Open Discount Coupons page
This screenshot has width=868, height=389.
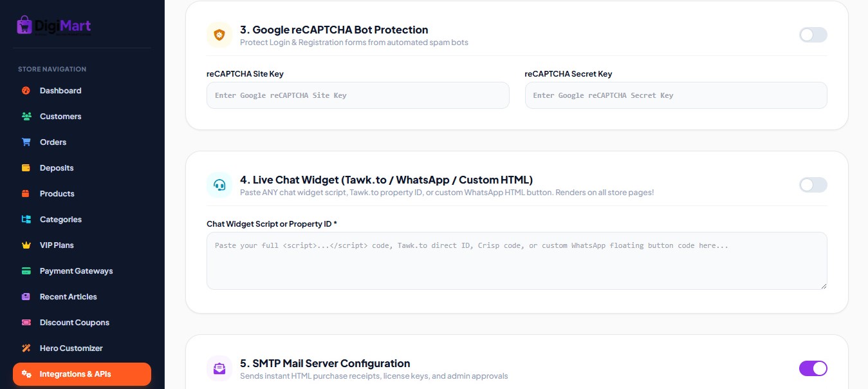pyautogui.click(x=82, y=323)
